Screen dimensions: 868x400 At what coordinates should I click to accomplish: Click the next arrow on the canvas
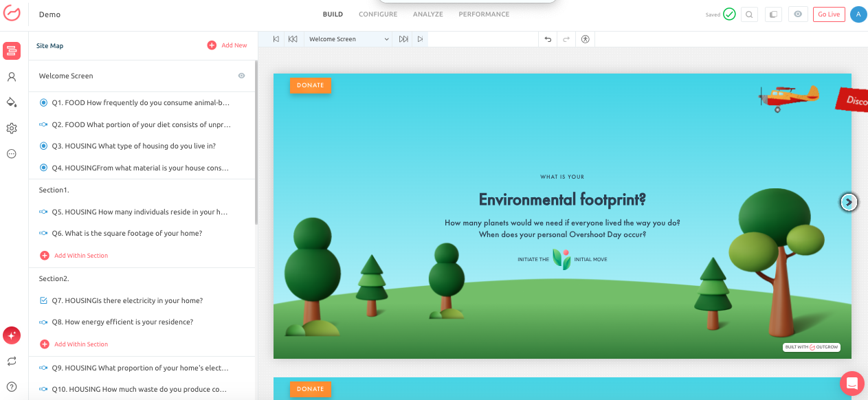(849, 202)
